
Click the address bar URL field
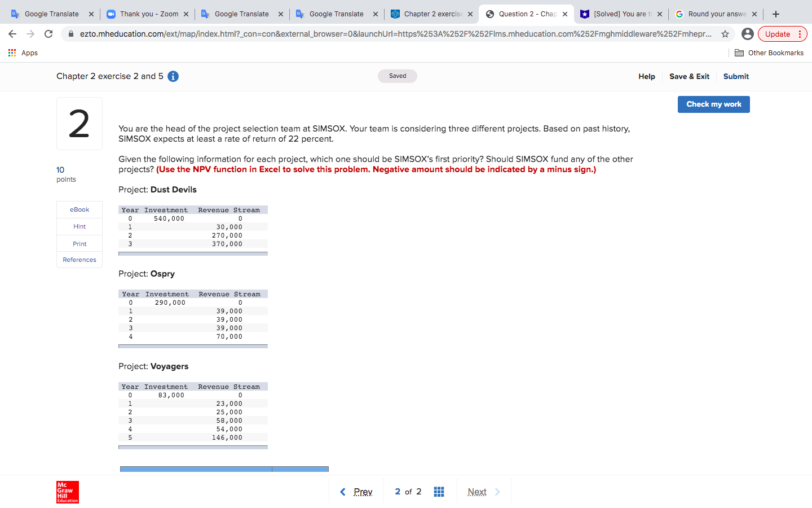point(395,34)
